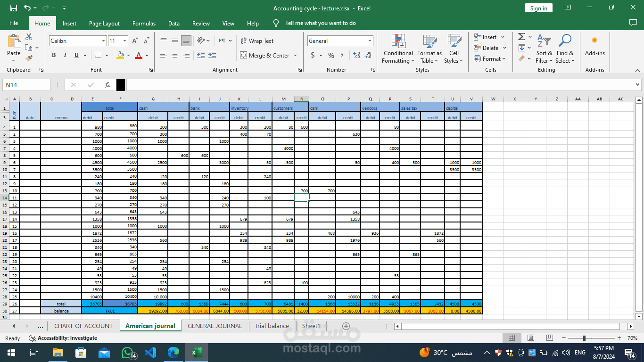Switch to Page Layout view in status bar
This screenshot has height=362, width=644.
tap(531, 338)
